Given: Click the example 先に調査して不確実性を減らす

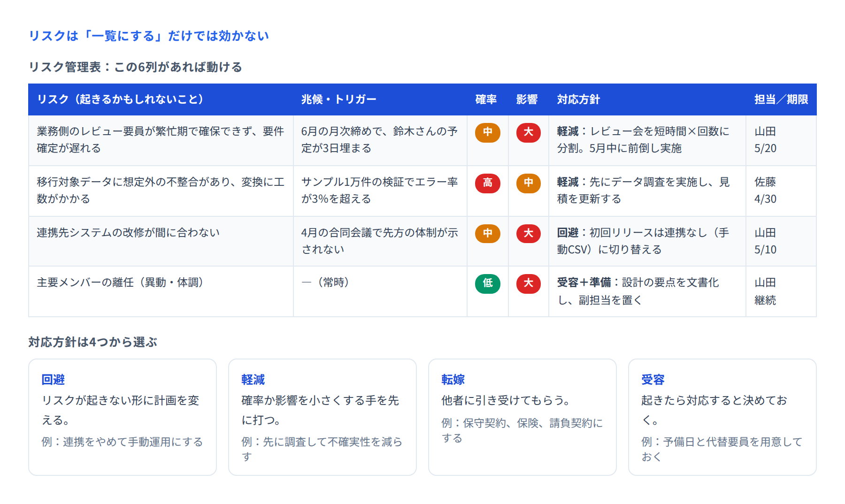Looking at the screenshot, I should coord(322,450).
